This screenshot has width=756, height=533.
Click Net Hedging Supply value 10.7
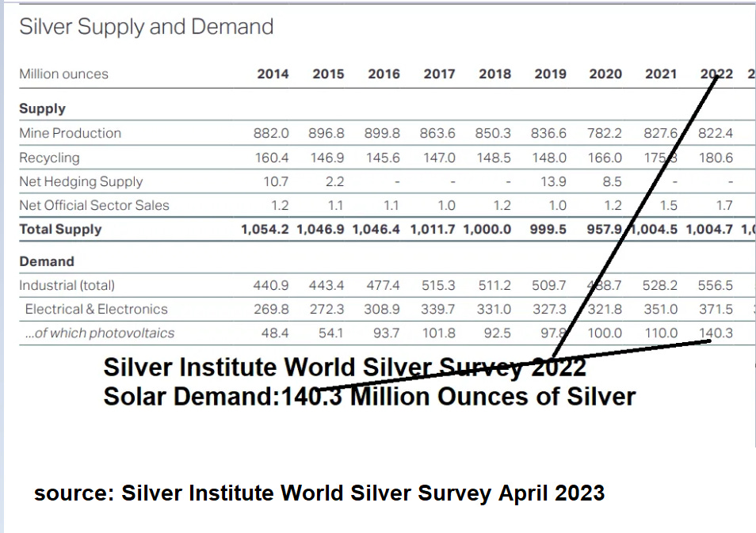[x=276, y=181]
